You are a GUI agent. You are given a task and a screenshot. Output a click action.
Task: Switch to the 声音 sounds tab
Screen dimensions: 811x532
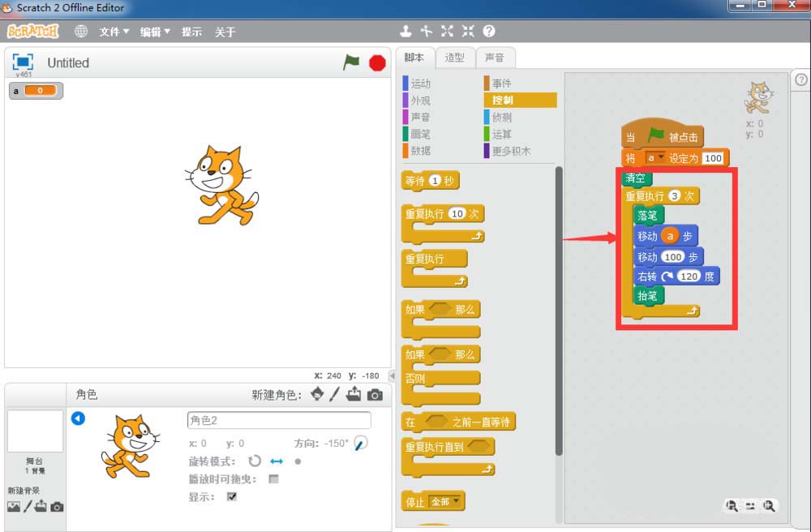[495, 58]
